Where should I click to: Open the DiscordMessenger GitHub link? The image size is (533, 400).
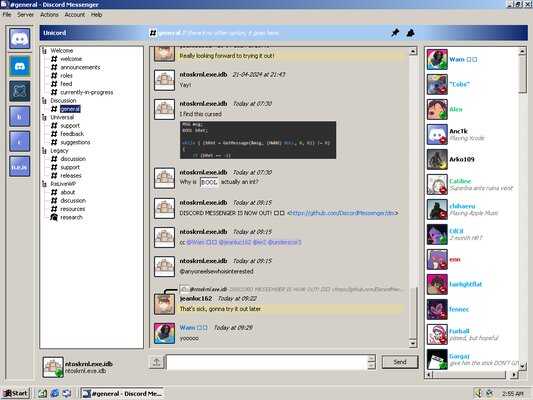341,213
